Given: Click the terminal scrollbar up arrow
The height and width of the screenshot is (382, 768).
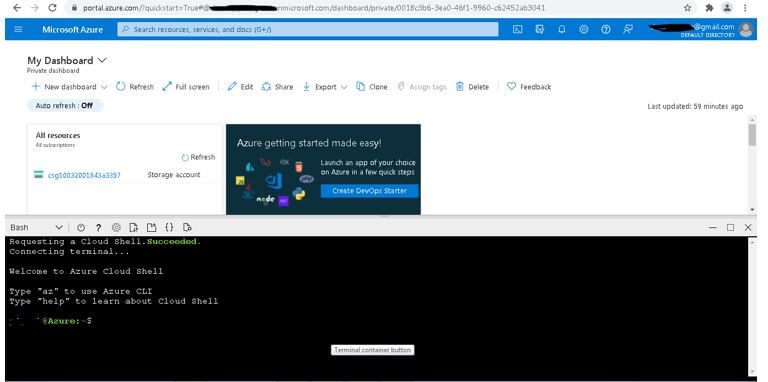Looking at the screenshot, I should click(752, 241).
